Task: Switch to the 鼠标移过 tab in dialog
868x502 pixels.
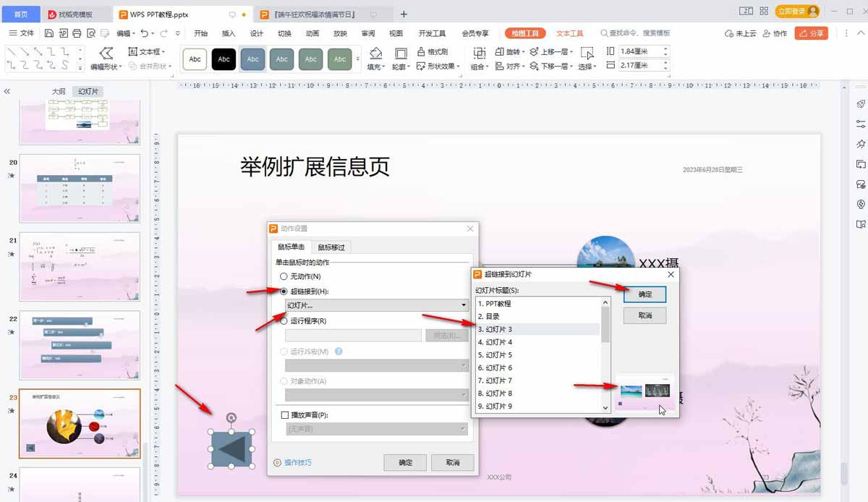Action: 331,247
